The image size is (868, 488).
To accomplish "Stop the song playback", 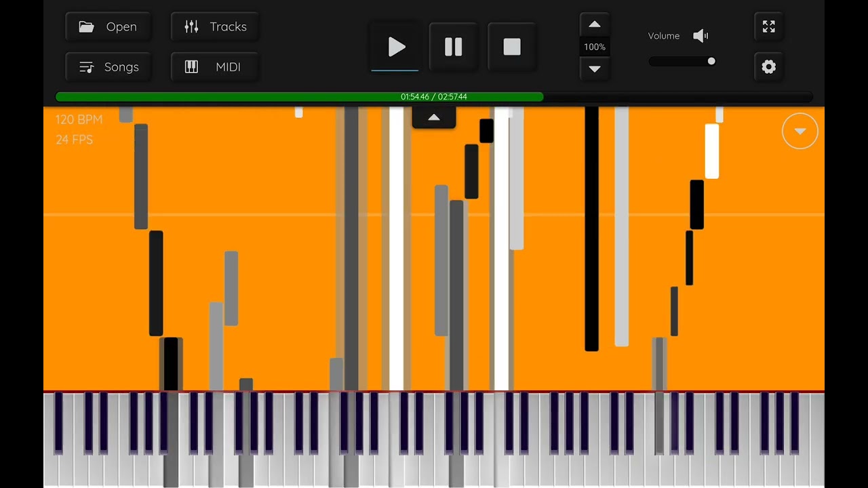I will [x=512, y=47].
